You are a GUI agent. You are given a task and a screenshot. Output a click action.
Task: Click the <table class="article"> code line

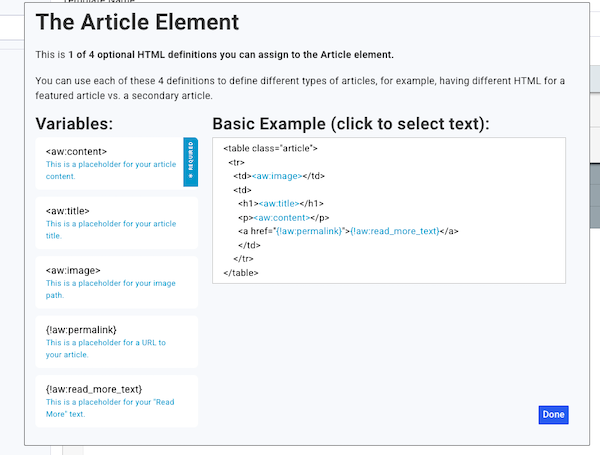point(270,148)
